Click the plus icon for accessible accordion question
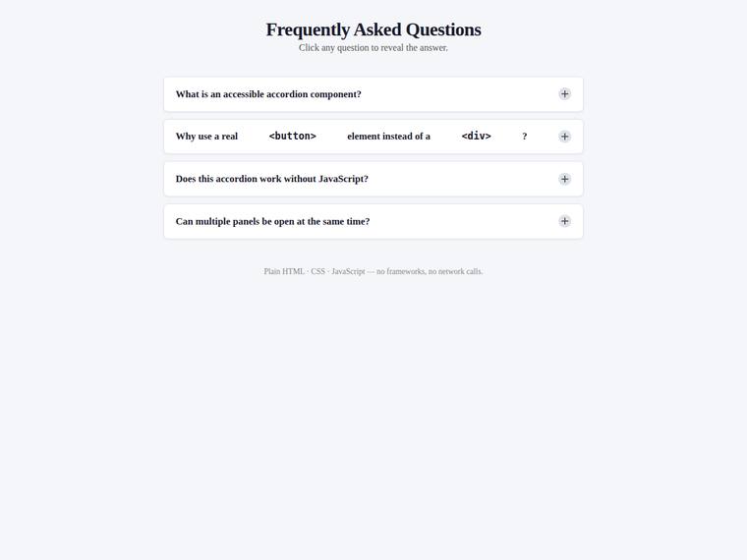Viewport: 747px width, 560px height. (x=564, y=93)
